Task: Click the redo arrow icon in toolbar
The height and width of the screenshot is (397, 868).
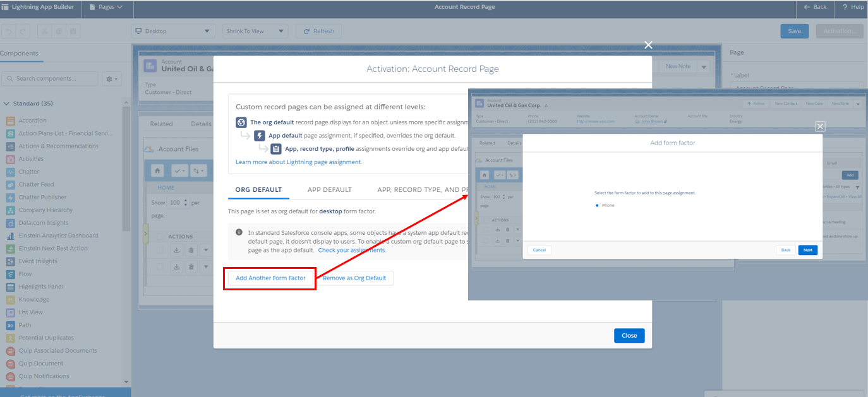Action: click(x=23, y=31)
